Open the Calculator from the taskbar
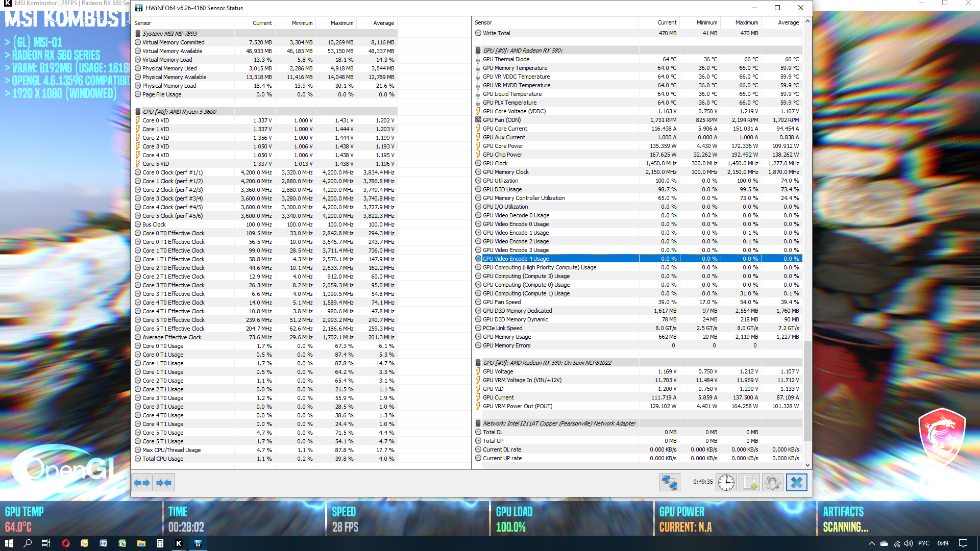Viewport: 980px width, 551px height. pos(160,543)
